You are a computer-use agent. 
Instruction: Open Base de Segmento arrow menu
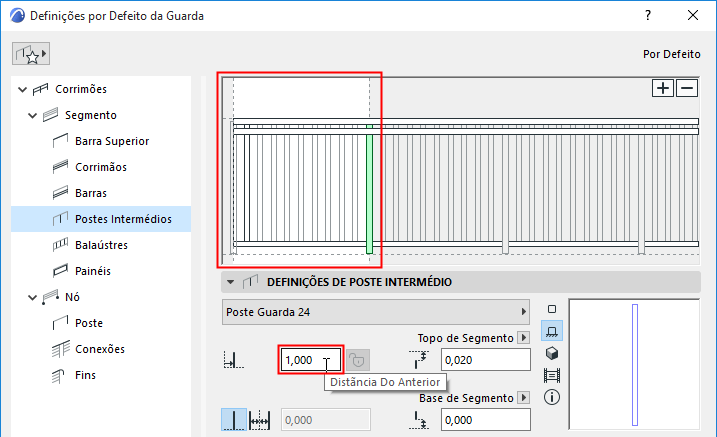tap(524, 398)
